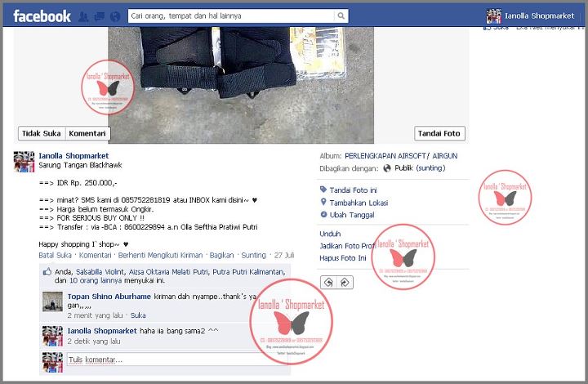The image size is (588, 384).
Task: Click price text 'IDR Rp. 250.000,-'
Action: coord(87,183)
